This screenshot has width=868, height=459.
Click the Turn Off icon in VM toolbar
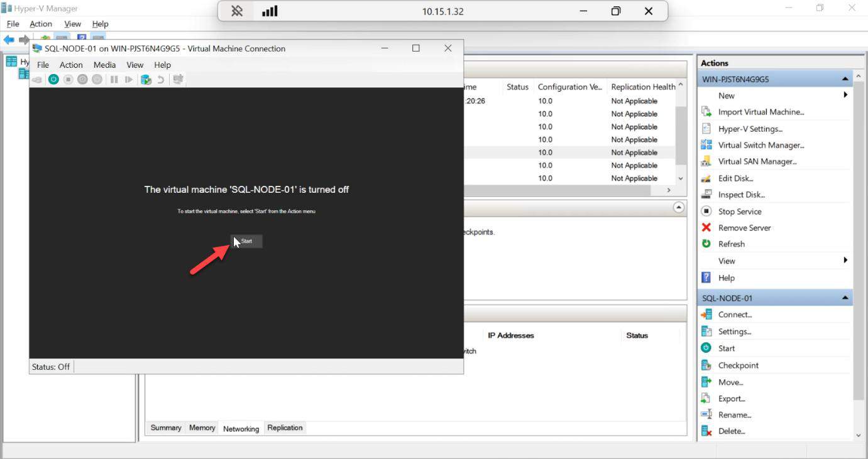tap(68, 79)
